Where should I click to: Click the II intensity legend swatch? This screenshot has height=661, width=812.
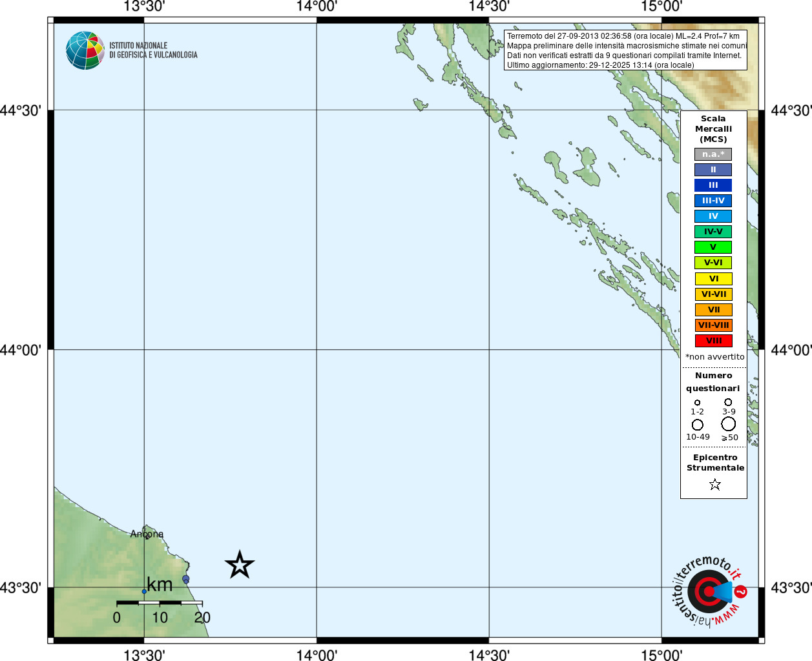[713, 170]
